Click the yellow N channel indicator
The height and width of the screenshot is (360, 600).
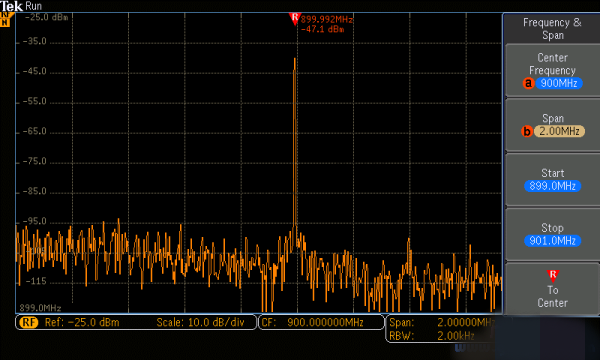pyautogui.click(x=5, y=22)
